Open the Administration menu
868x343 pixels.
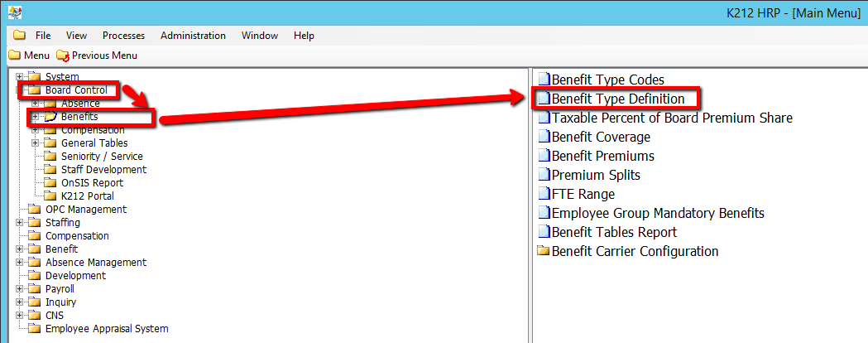click(x=193, y=36)
